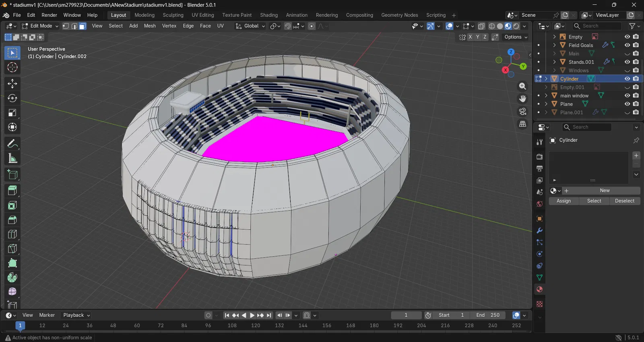The image size is (644, 342).
Task: Open the Playback dropdown in timeline
Action: coord(76,315)
